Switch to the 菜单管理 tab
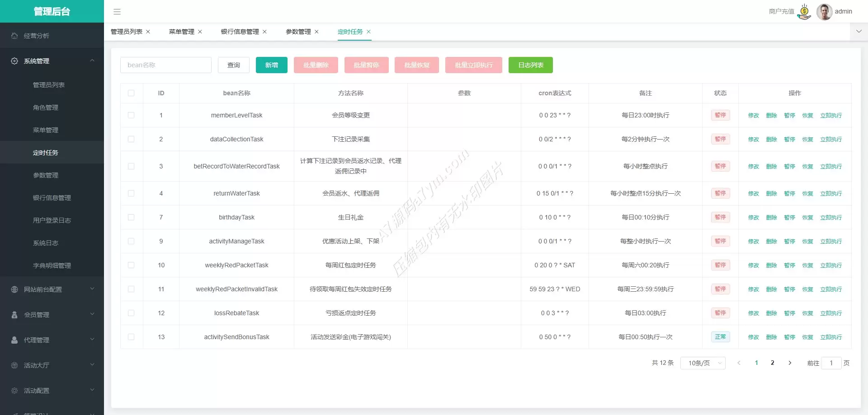The width and height of the screenshot is (868, 415). point(181,32)
